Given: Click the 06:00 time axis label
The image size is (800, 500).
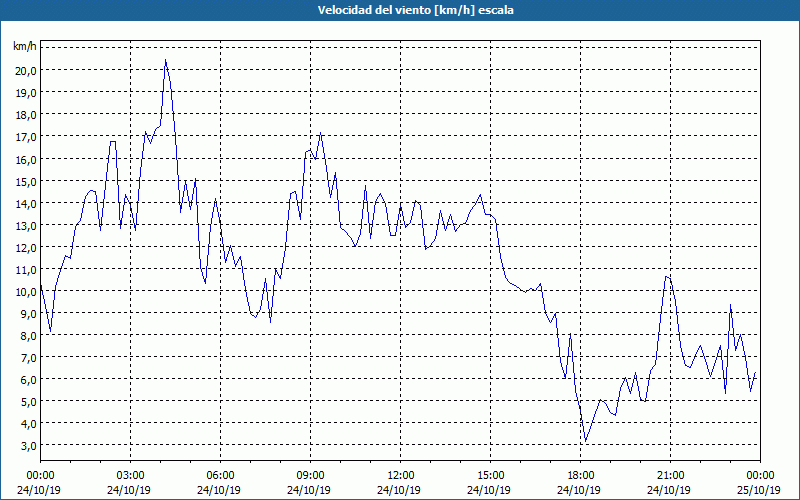Looking at the screenshot, I should [220, 476].
